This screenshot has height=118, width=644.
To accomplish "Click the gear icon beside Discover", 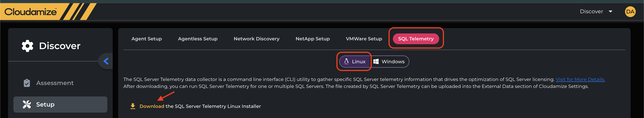I will (27, 46).
